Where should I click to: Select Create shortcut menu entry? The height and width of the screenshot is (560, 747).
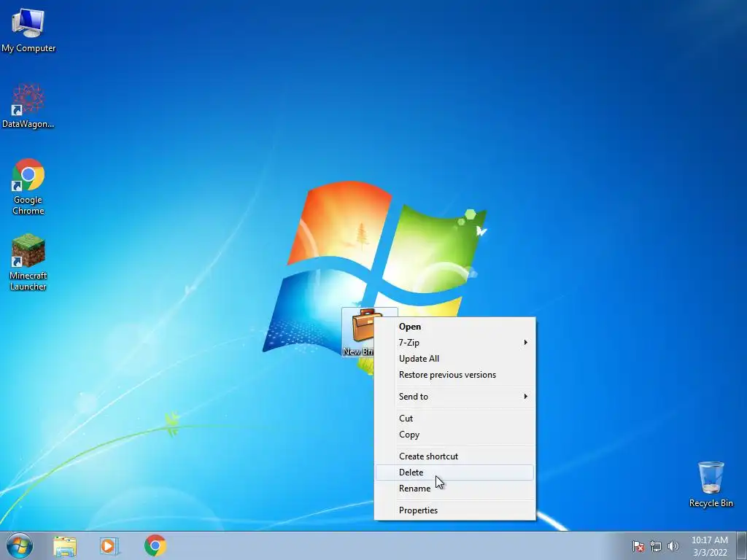click(455, 456)
